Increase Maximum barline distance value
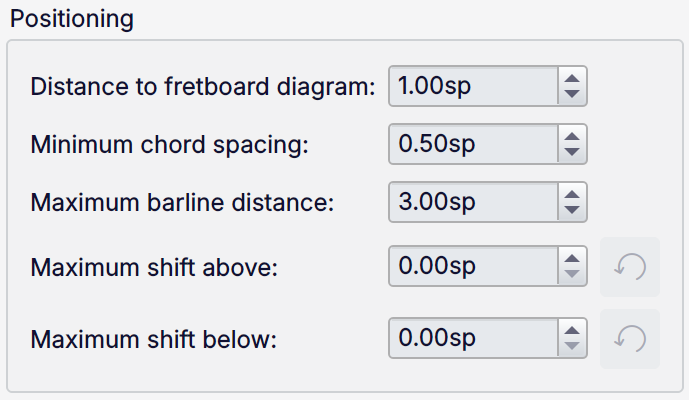 (572, 194)
